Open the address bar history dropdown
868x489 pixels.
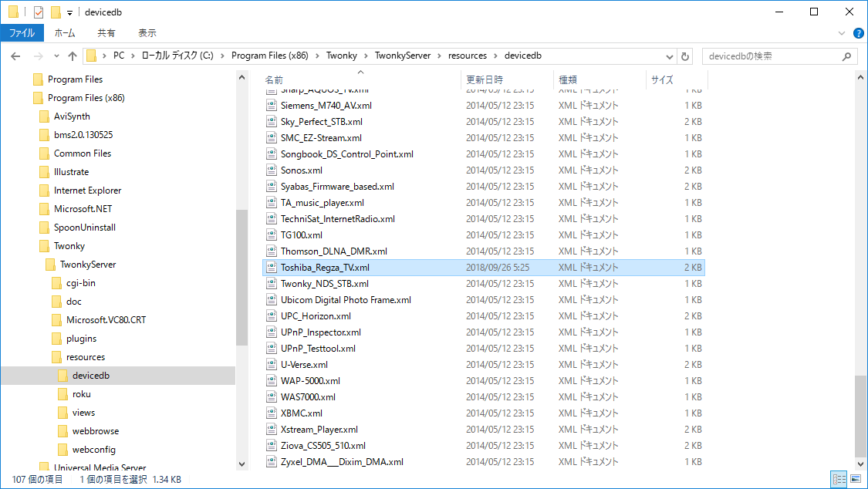point(669,56)
